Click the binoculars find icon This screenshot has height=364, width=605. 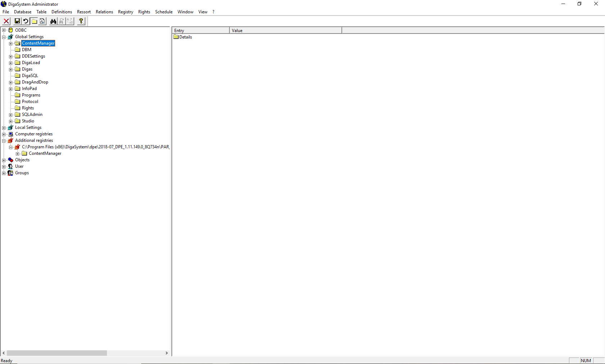[x=53, y=21]
